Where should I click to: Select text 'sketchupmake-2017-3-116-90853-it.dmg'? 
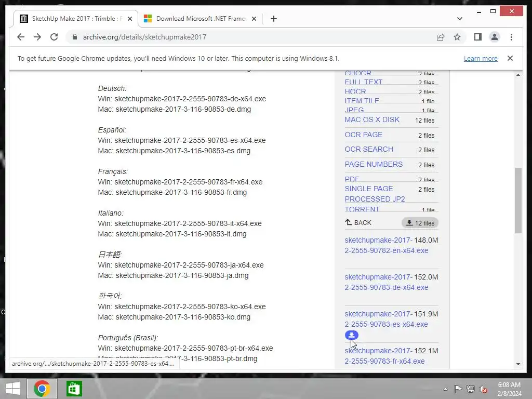pyautogui.click(x=181, y=234)
